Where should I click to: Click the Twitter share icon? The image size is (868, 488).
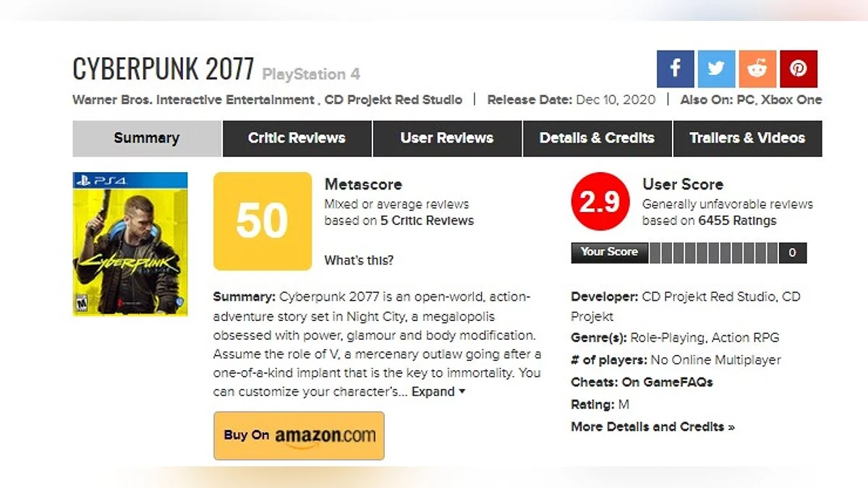coord(716,69)
